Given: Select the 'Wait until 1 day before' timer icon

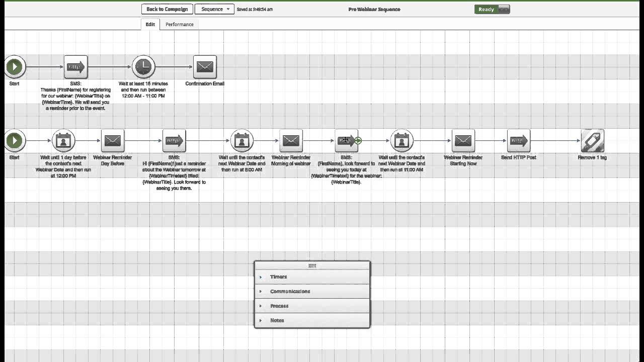Looking at the screenshot, I should (x=63, y=140).
